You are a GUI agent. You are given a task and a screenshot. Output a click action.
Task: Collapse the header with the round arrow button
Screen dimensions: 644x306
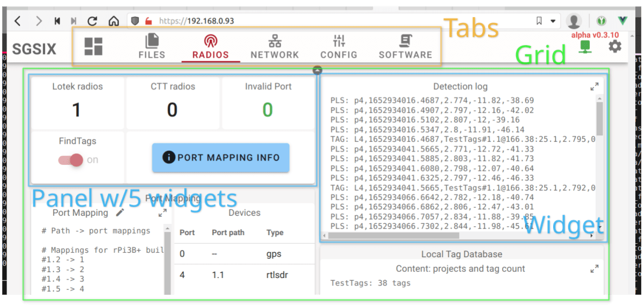pos(317,70)
